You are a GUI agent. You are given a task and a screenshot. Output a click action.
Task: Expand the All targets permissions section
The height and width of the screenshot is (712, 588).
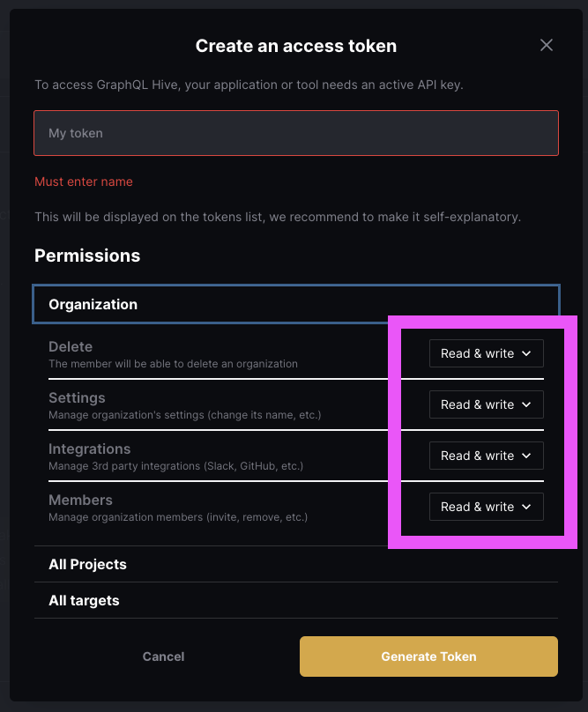click(84, 600)
